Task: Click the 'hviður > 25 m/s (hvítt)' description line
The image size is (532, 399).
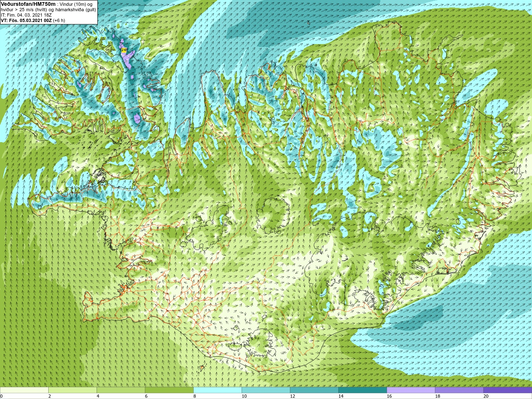Action: 25,10
